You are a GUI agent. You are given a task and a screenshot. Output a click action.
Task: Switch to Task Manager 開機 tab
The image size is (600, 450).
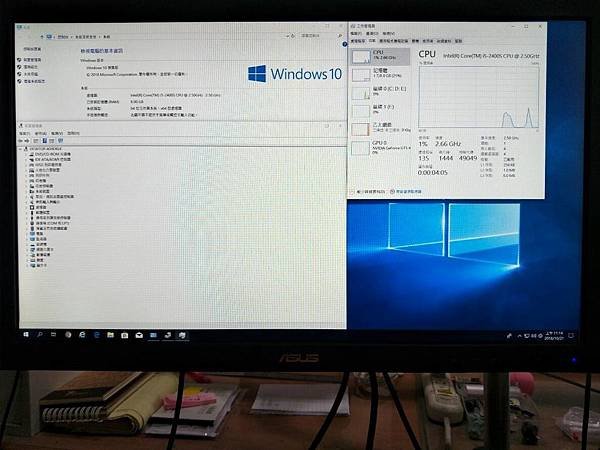coord(415,41)
